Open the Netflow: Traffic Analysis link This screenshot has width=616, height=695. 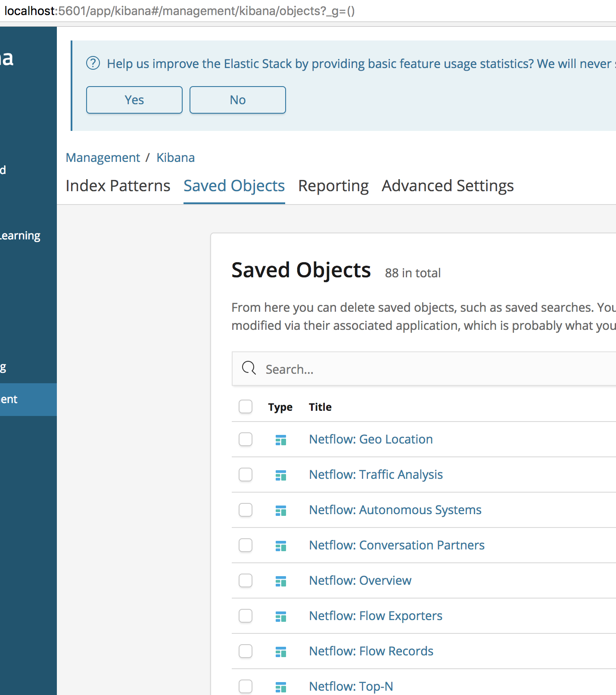(376, 475)
